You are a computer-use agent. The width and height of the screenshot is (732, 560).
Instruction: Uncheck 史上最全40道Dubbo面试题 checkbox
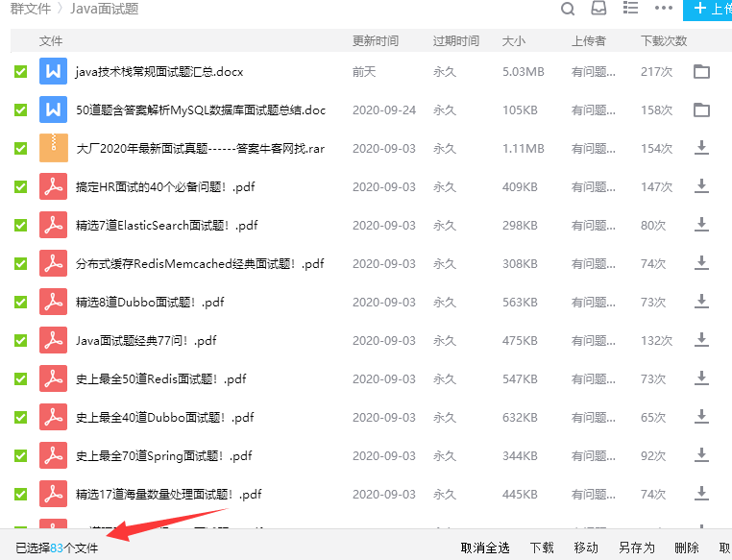tap(20, 417)
